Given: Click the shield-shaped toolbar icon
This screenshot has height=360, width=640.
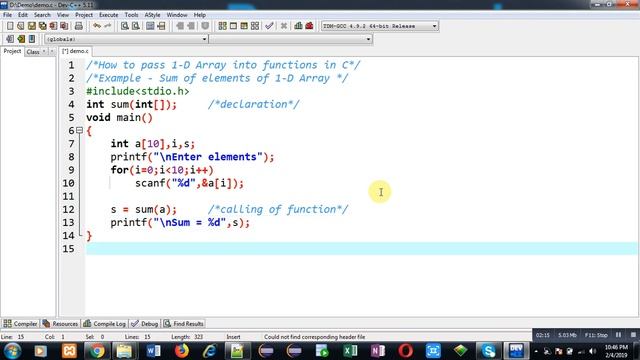Looking at the screenshot, I should pyautogui.click(x=205, y=26).
